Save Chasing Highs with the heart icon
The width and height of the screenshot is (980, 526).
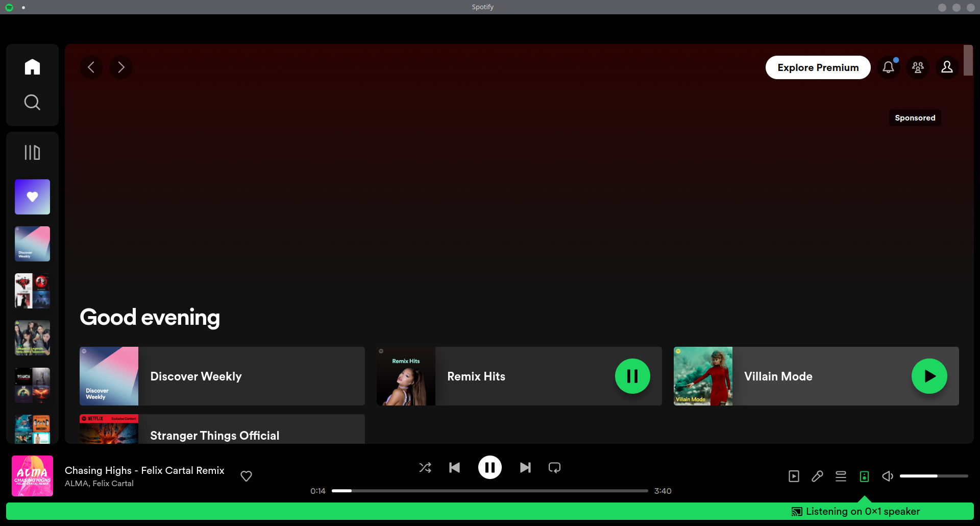point(246,475)
